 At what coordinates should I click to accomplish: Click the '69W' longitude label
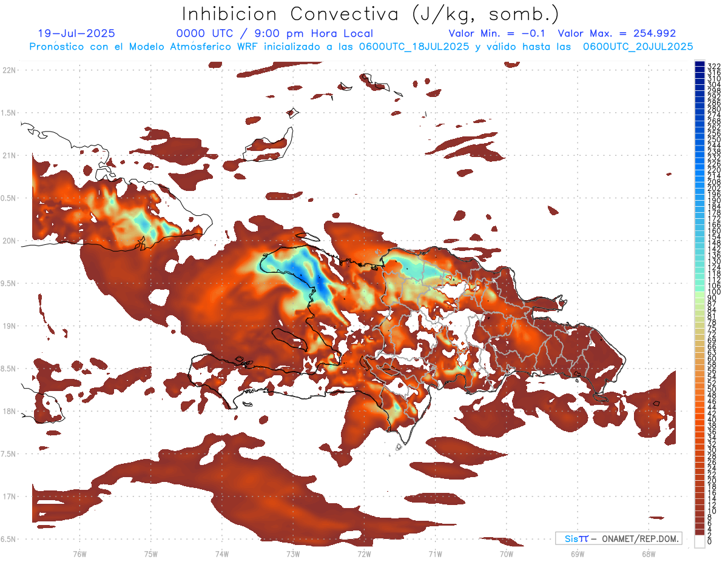pos(577,554)
